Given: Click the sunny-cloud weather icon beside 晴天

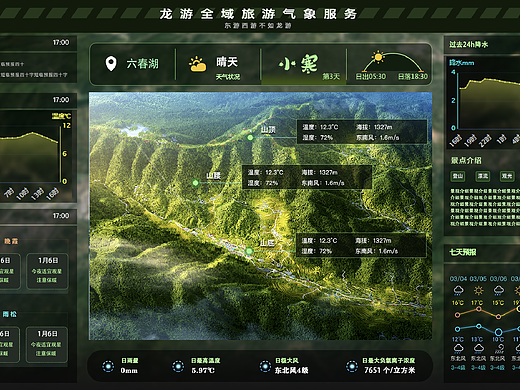Looking at the screenshot, I should [x=197, y=64].
